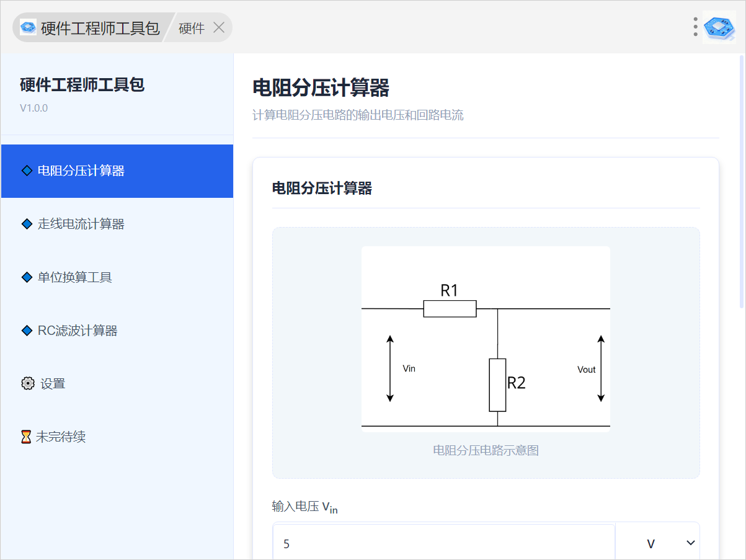The width and height of the screenshot is (746, 560).
Task: Click the vertical scrollbar on the right
Action: pos(742,181)
